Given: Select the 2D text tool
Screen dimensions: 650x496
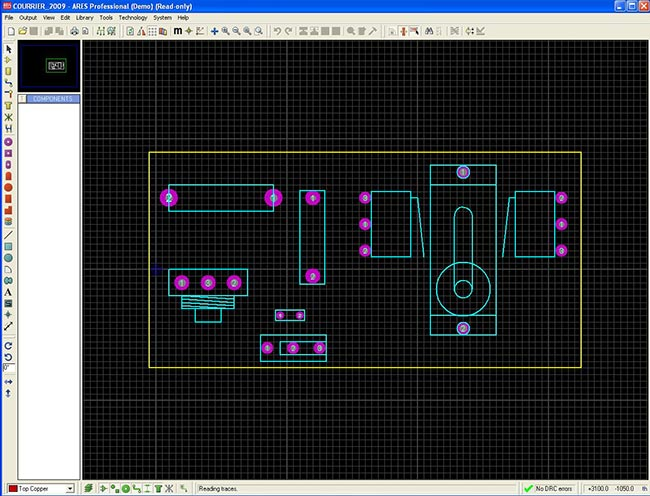Looking at the screenshot, I should pos(8,292).
